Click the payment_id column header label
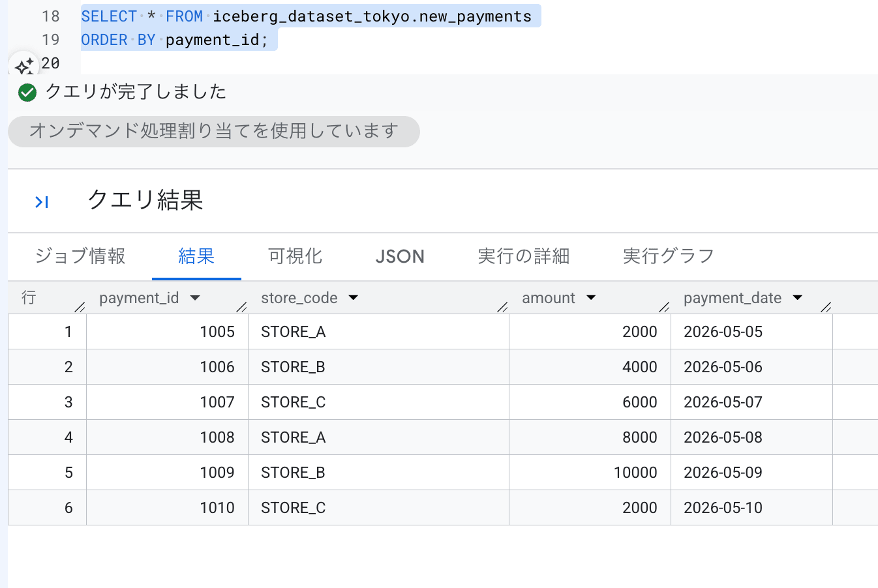878x588 pixels. click(x=139, y=298)
